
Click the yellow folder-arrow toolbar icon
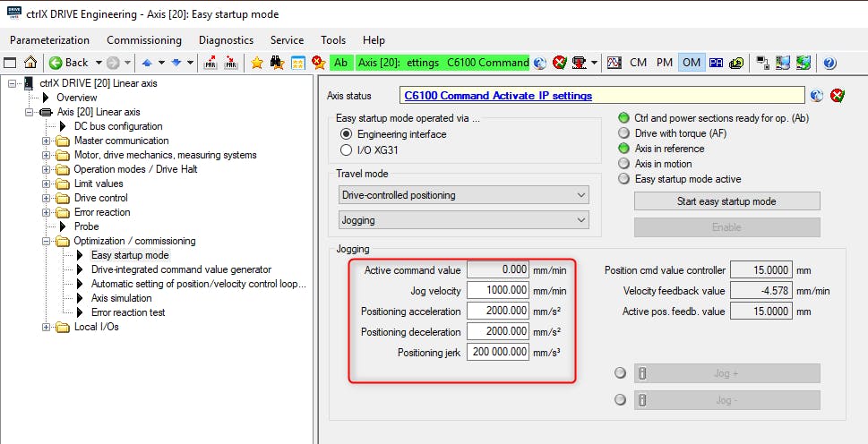(736, 63)
